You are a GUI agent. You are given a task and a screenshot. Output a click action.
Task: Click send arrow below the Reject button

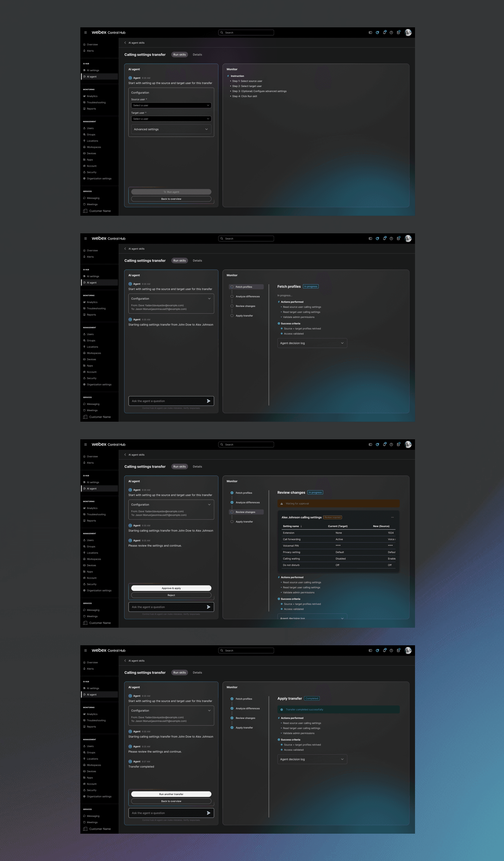pos(208,607)
